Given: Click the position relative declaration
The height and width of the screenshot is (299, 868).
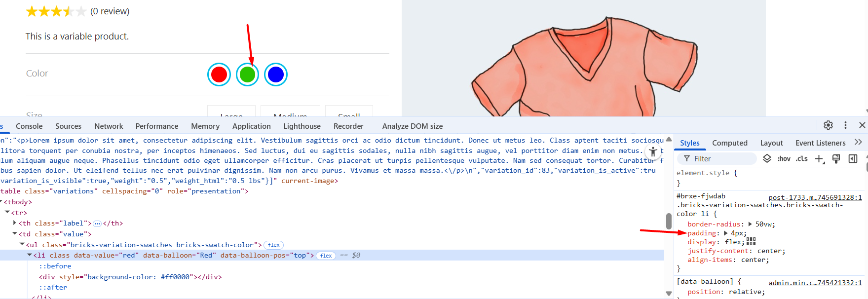Looking at the screenshot, I should (726, 292).
